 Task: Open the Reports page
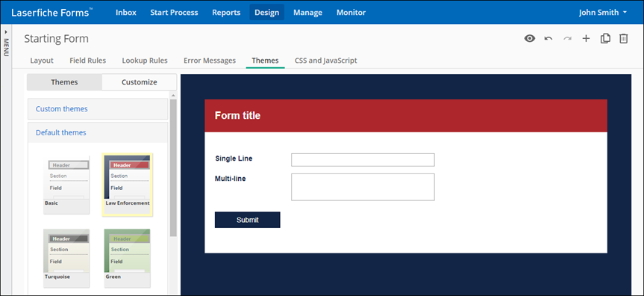click(x=226, y=13)
